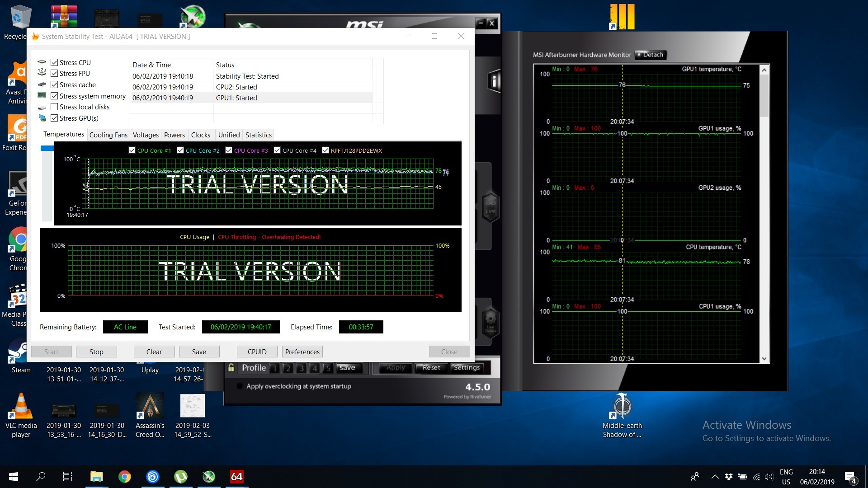Minimize the MSI Afterburner window
The image size is (868, 488).
point(481,23)
